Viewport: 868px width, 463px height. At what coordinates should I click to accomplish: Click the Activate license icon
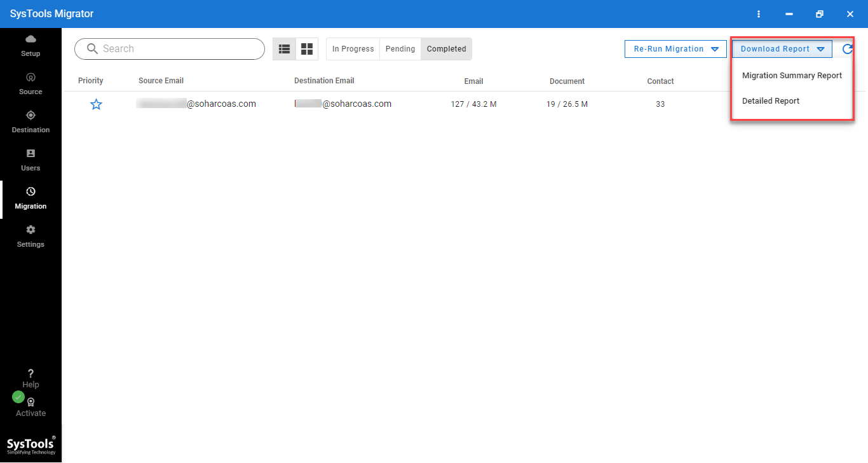tap(31, 403)
